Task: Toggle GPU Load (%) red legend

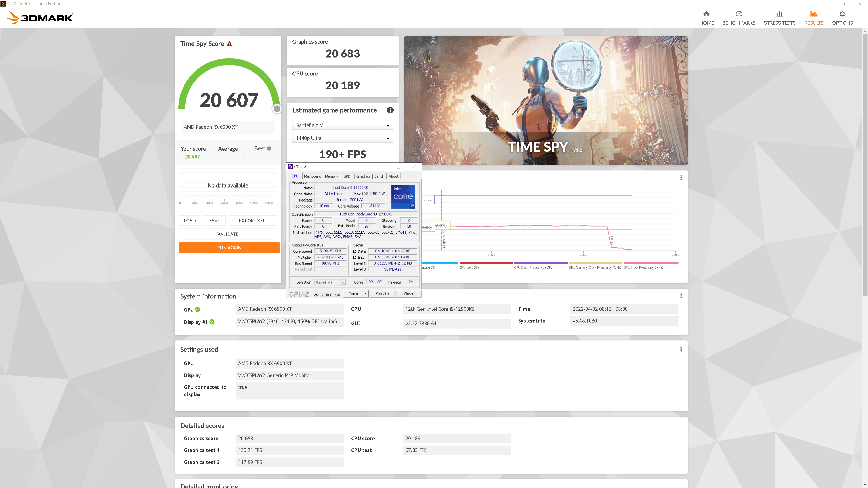Action: click(486, 265)
